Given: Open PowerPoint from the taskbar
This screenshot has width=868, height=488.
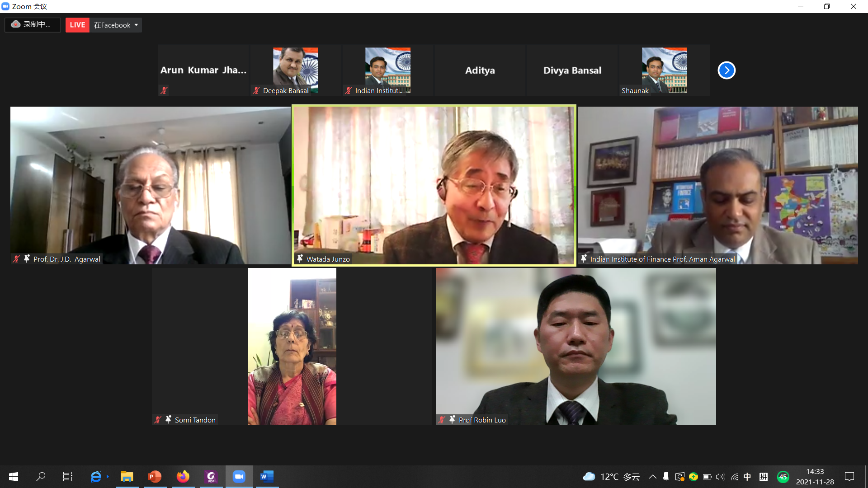Looking at the screenshot, I should pyautogui.click(x=155, y=476).
